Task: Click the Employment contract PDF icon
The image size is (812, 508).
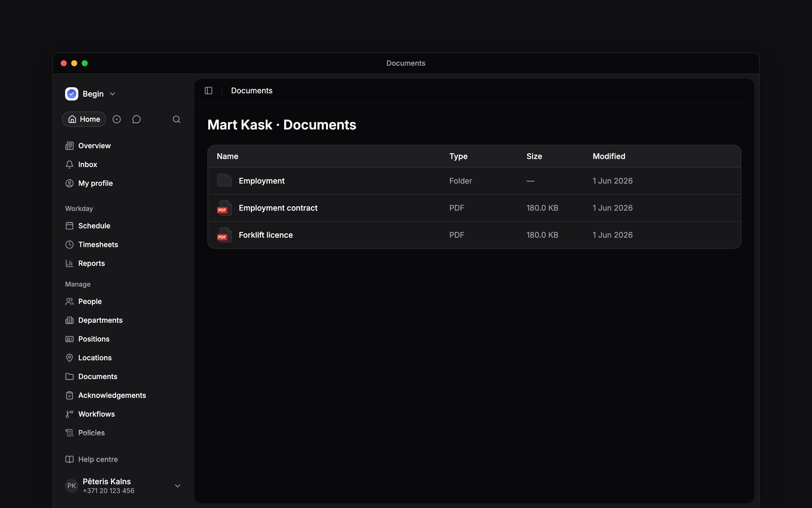Action: pos(224,208)
